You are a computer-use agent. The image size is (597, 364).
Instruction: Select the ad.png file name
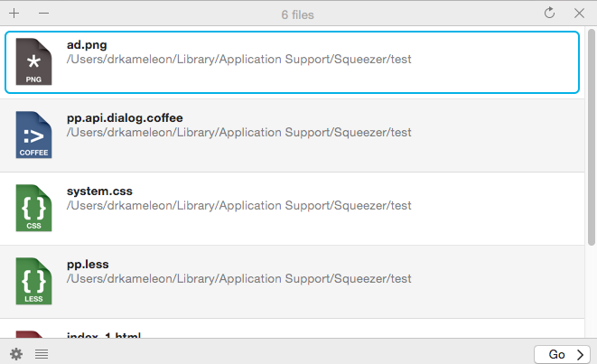(87, 44)
